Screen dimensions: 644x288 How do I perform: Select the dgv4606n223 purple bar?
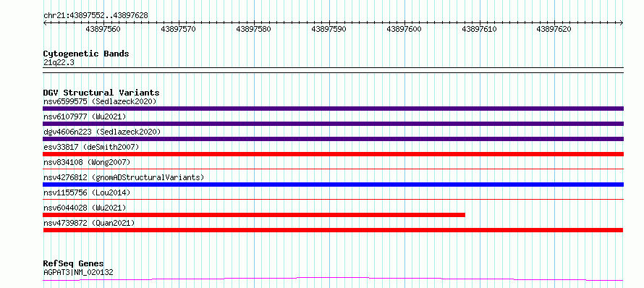pyautogui.click(x=333, y=139)
